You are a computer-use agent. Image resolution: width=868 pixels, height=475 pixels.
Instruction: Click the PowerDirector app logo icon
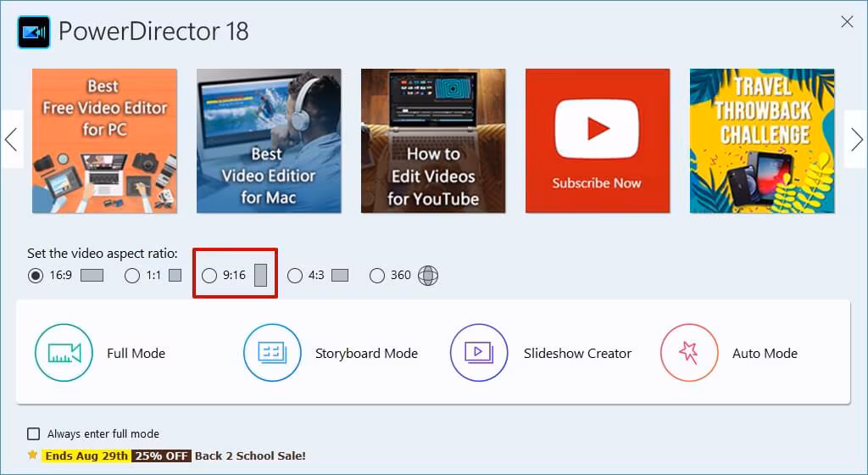[x=34, y=32]
